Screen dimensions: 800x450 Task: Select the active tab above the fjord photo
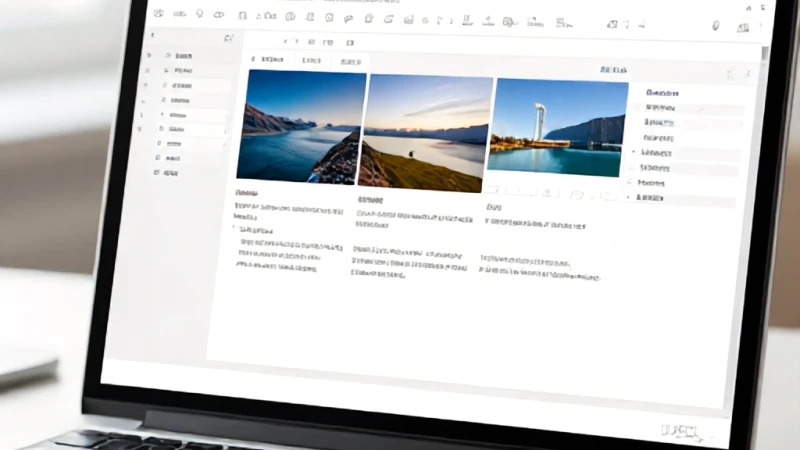point(268,60)
